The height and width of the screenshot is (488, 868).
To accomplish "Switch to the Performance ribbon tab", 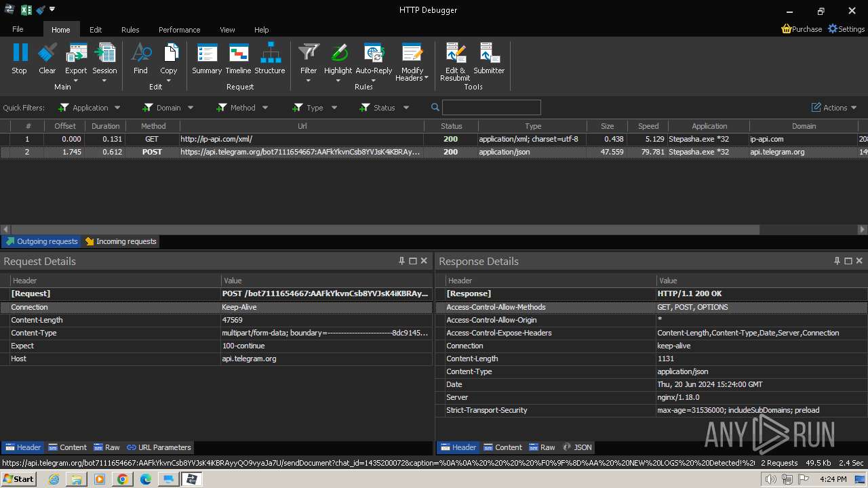I will tap(180, 30).
